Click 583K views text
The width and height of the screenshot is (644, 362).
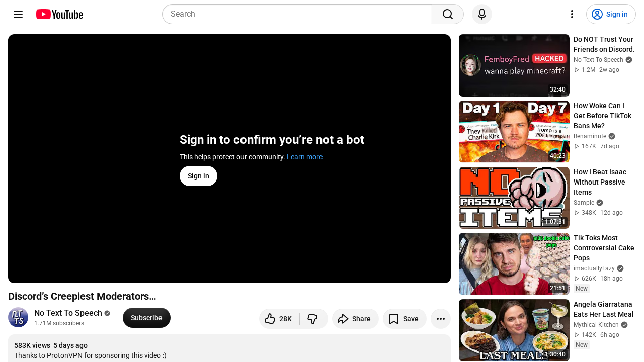32,345
